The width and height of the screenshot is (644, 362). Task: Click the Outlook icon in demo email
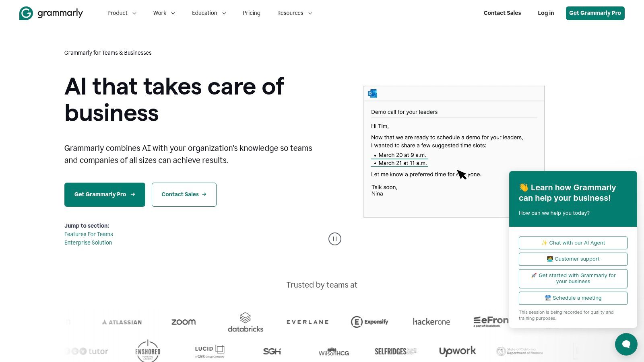pyautogui.click(x=372, y=94)
